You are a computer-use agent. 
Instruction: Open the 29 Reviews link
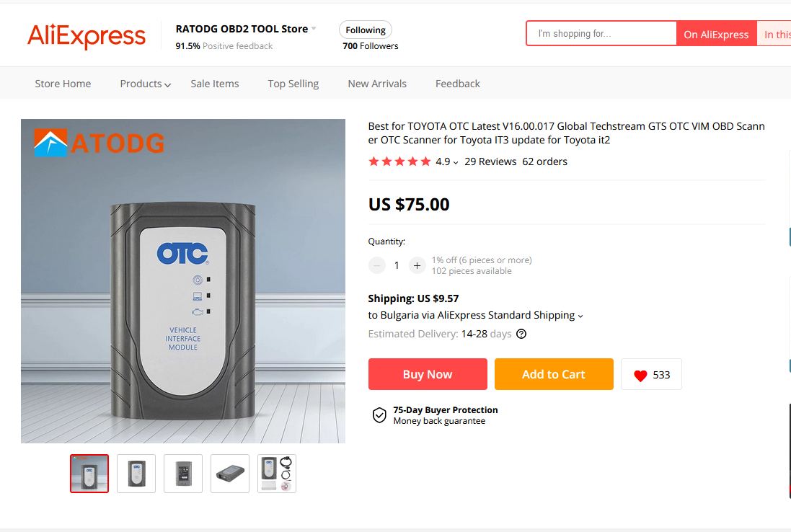coord(490,161)
